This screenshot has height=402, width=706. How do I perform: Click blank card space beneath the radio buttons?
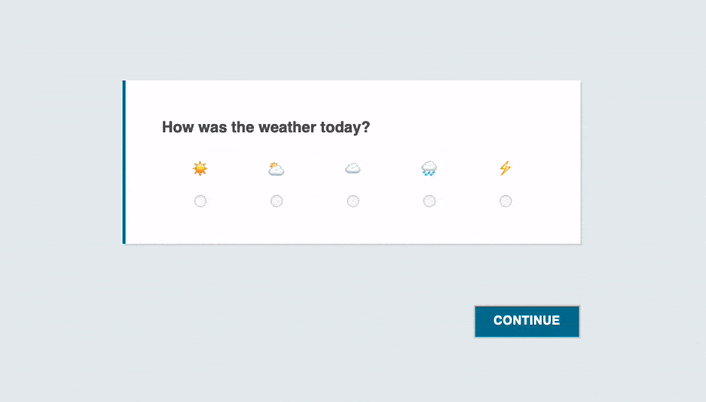pyautogui.click(x=350, y=227)
